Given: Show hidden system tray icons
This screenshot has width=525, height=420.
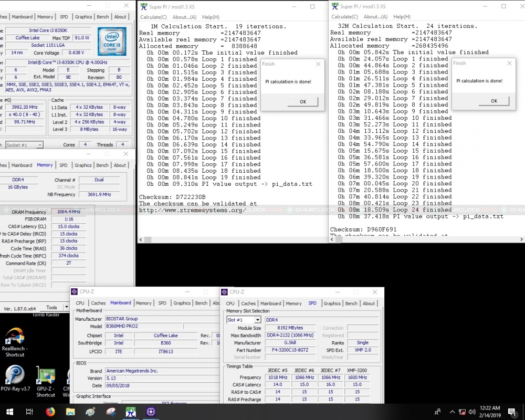Looking at the screenshot, I should pos(452,412).
